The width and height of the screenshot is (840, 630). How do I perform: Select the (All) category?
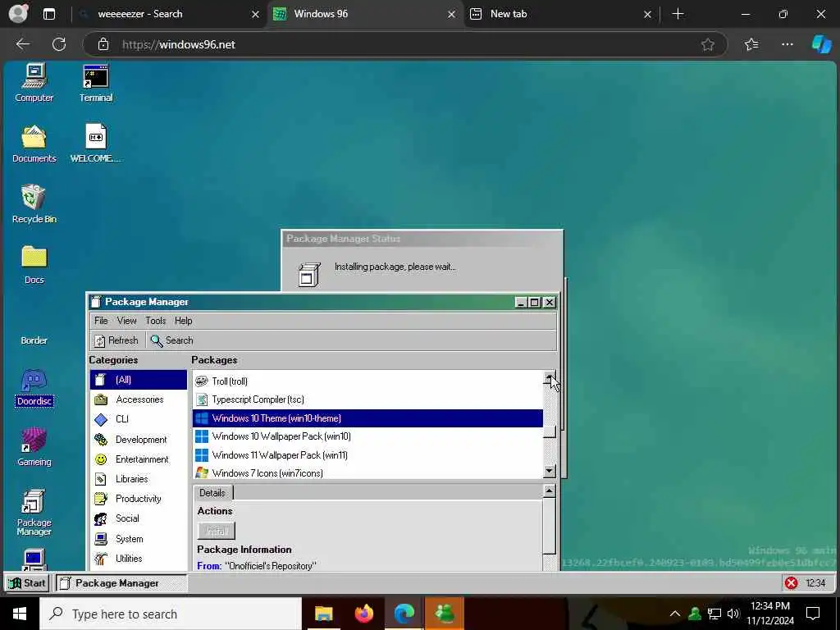[139, 379]
